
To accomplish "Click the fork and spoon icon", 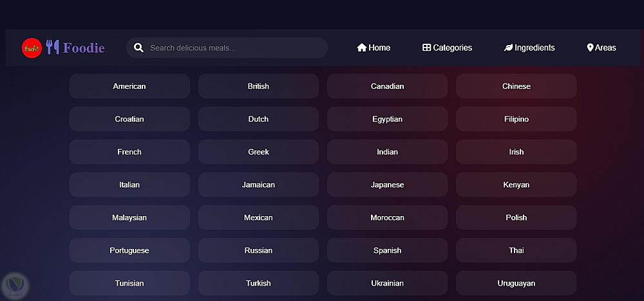I will (x=52, y=48).
